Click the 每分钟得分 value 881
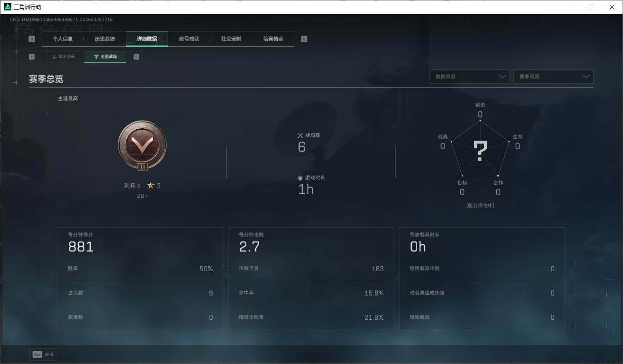Viewport: 623px width, 364px height. [x=81, y=247]
